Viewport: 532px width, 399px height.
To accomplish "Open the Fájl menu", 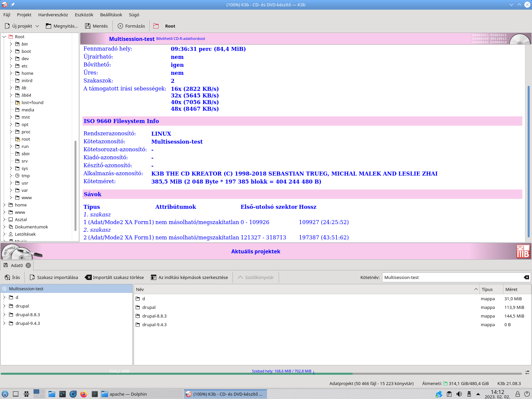I will point(7,15).
